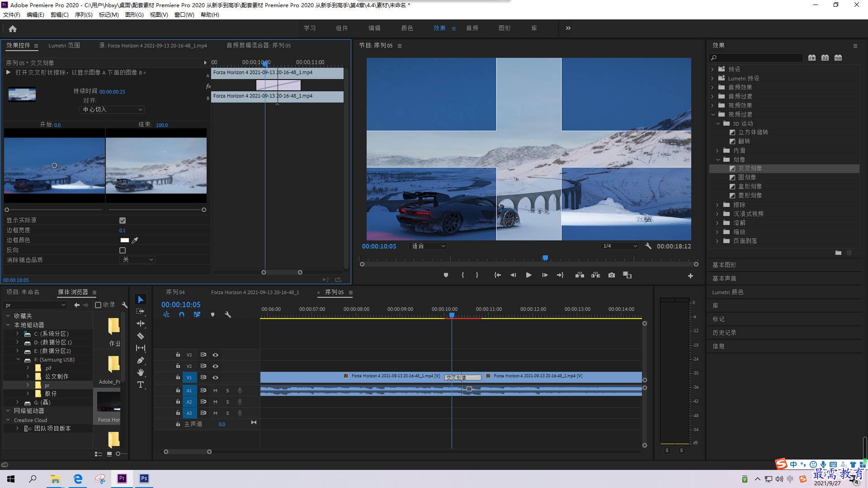
Task: Open timeline display settings wrench
Action: coord(228,314)
